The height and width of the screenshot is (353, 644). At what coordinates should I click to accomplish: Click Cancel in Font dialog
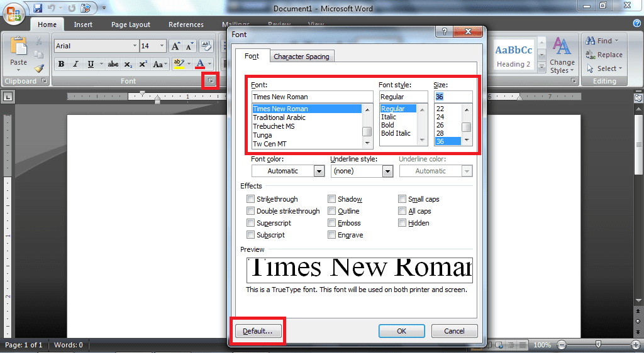(x=454, y=331)
